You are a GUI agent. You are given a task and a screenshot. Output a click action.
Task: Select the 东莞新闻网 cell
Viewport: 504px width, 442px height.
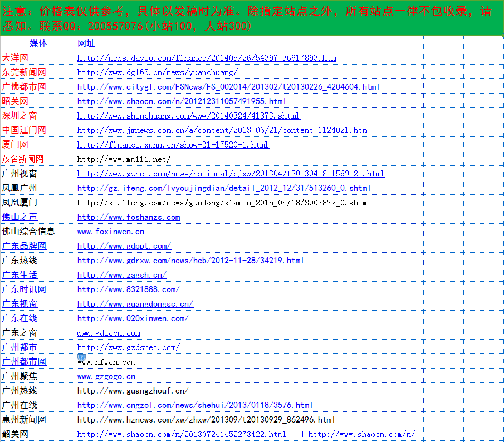38,72
